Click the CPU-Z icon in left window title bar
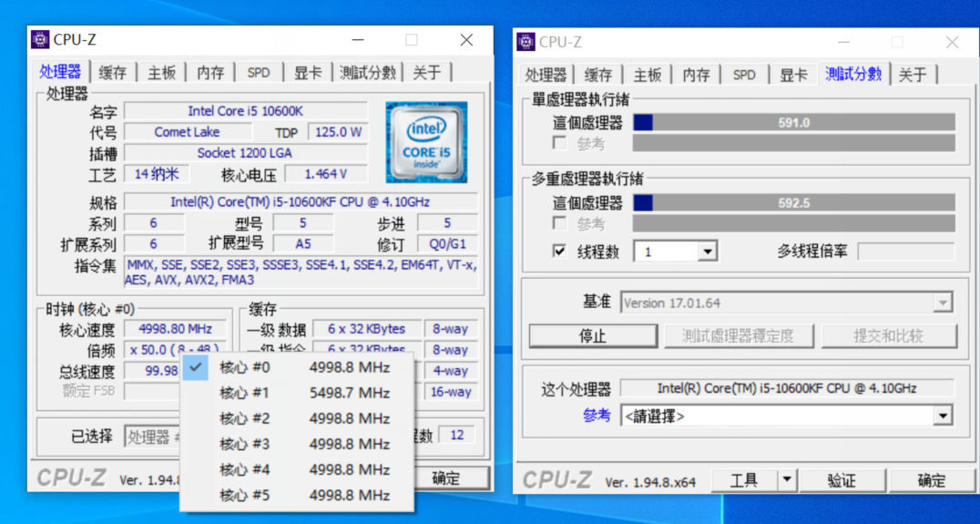This screenshot has width=980, height=524. (x=40, y=39)
